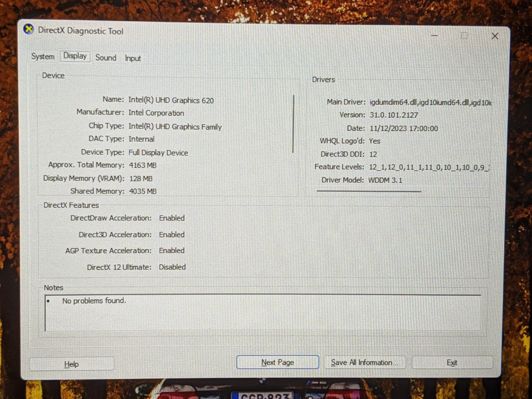Minimize the DirectX Diagnostic Tool window
Screen dimensions: 532x399
pyautogui.click(x=435, y=36)
